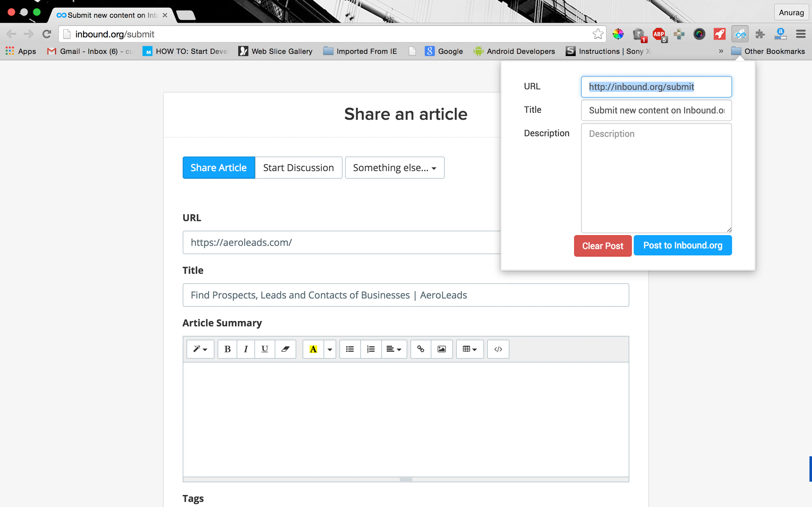Insert a numbered list
Image resolution: width=812 pixels, height=507 pixels.
point(371,349)
